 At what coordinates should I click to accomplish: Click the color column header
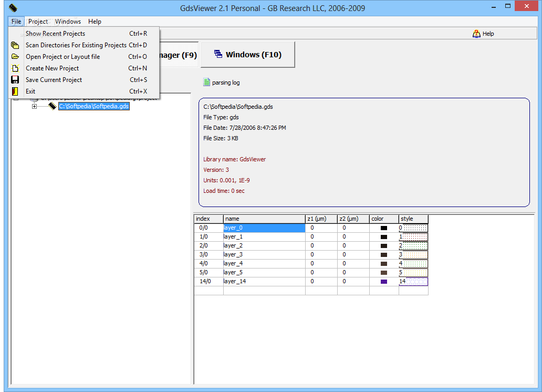click(384, 219)
